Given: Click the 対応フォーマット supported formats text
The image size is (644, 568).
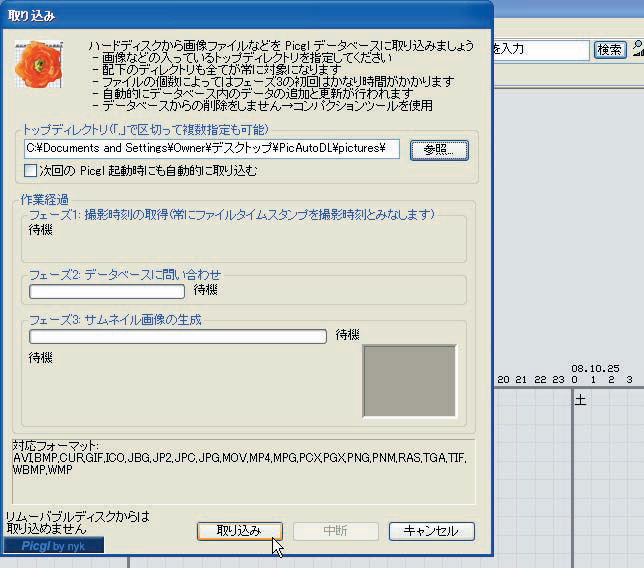Looking at the screenshot, I should pos(239,458).
